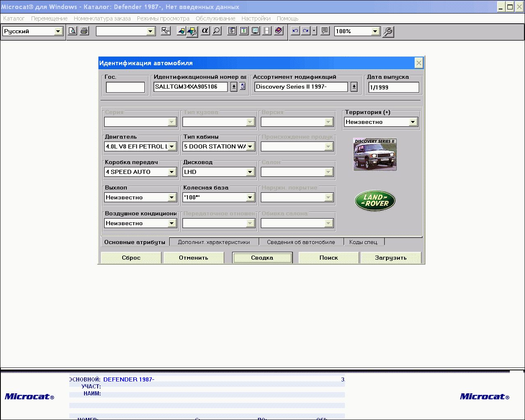This screenshot has width=525, height=420.
Task: Open print preview with the magnifier page icon
Action: 72,31
